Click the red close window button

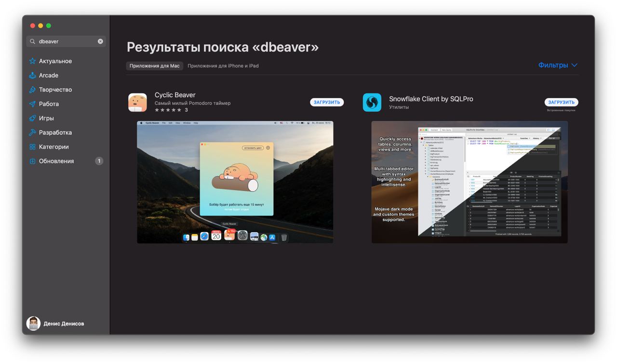click(33, 26)
